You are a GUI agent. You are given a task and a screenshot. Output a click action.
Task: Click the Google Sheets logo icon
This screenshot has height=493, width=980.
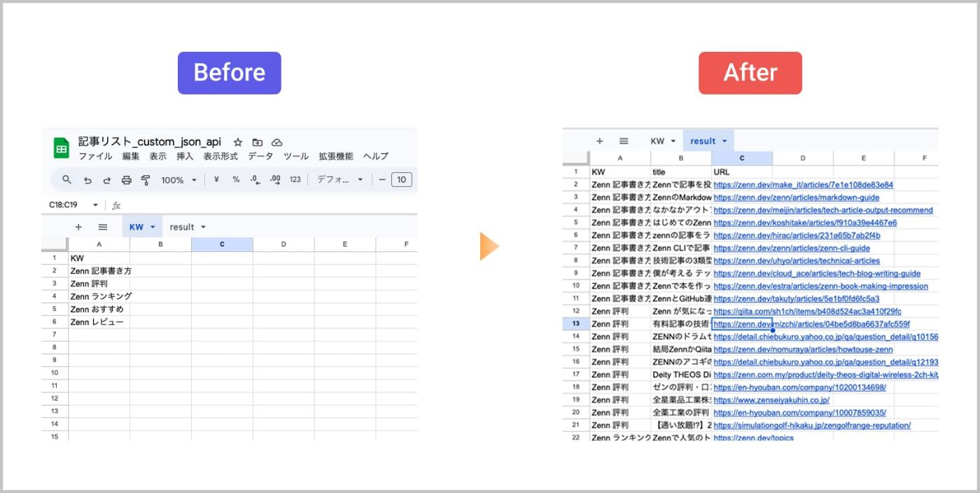(62, 148)
